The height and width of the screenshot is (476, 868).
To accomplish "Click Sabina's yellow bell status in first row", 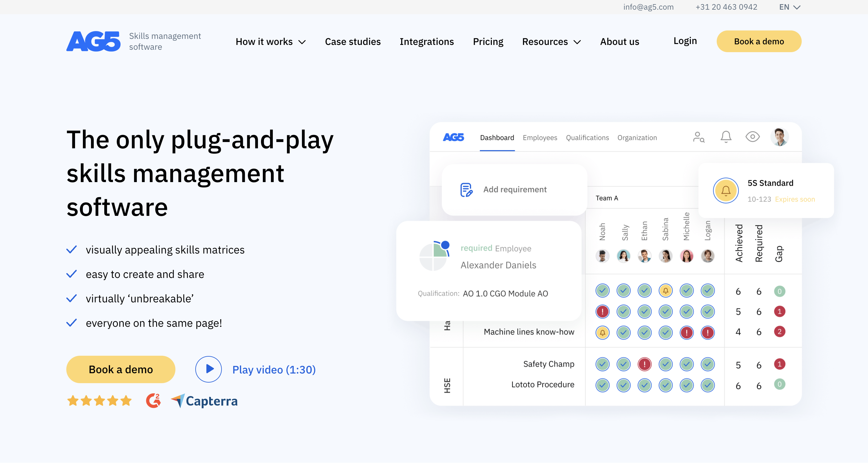I will 665,291.
